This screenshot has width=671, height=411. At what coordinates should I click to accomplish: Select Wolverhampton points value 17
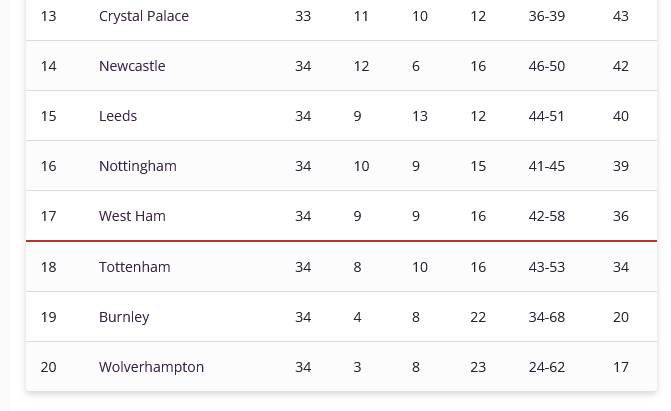coord(621,367)
